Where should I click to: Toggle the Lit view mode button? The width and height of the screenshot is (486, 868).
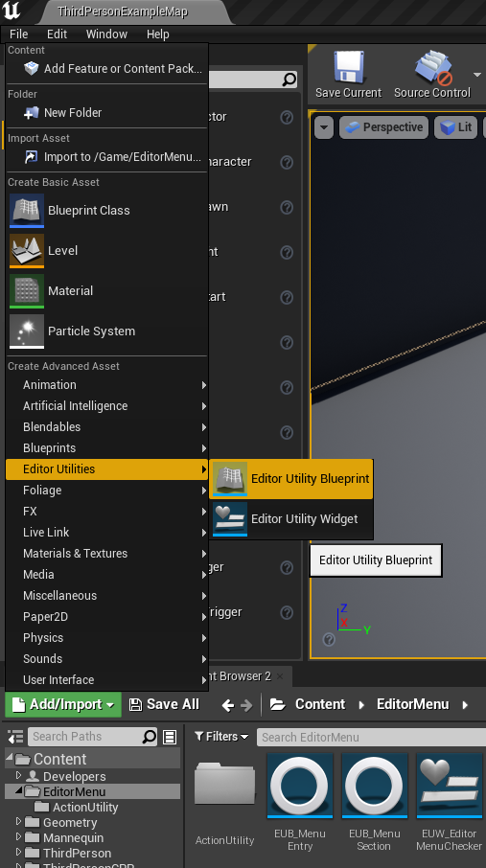[x=456, y=127]
